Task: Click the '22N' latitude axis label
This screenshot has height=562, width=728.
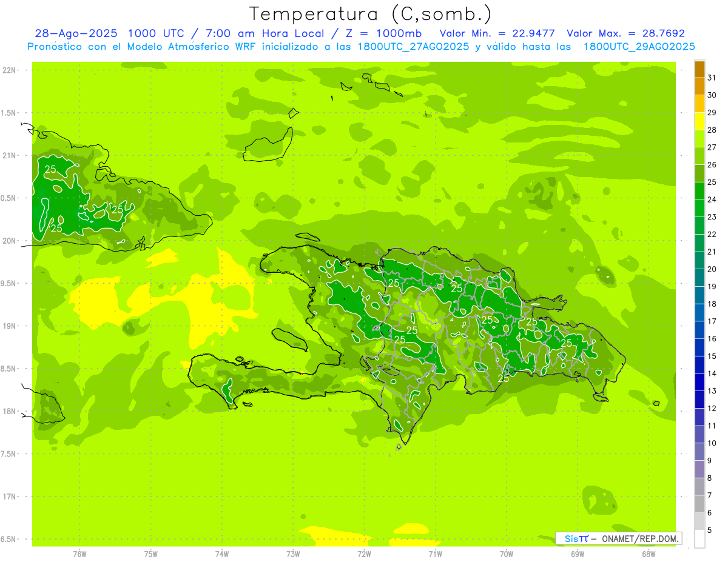Action: [10, 70]
